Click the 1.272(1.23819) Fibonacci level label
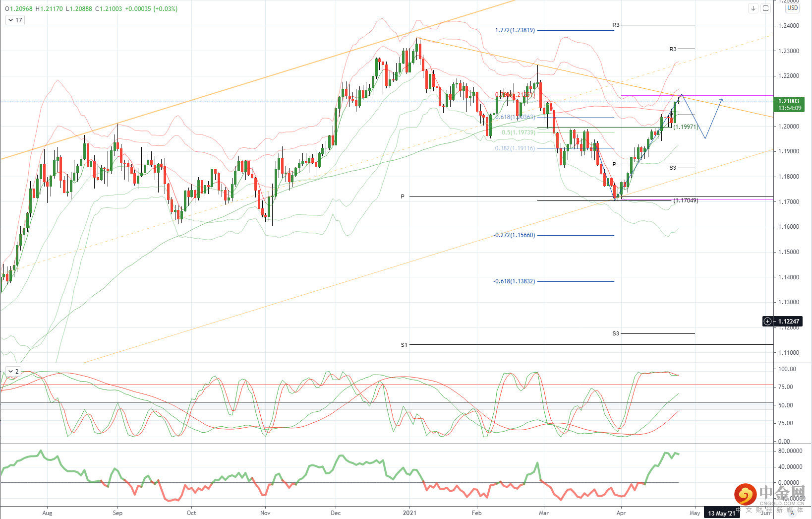The height and width of the screenshot is (519, 812). [x=515, y=30]
